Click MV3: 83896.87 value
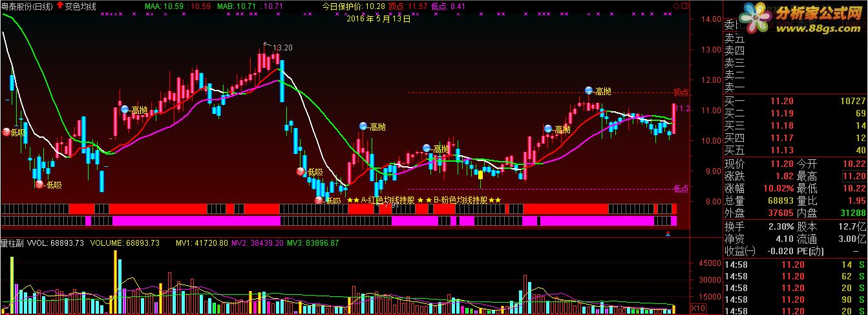The width and height of the screenshot is (868, 315). (x=312, y=243)
